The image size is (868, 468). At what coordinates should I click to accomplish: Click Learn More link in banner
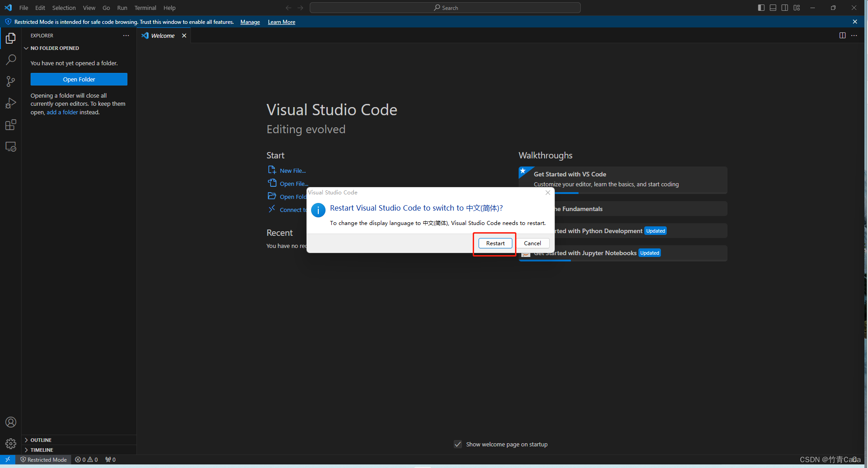[x=281, y=22]
